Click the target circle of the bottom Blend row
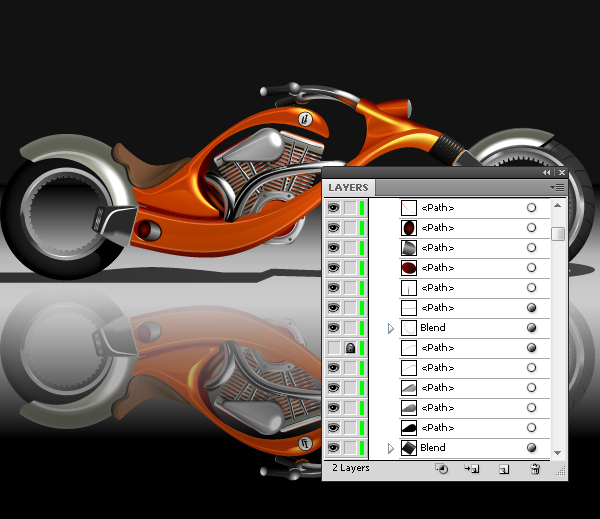Screen dimensions: 600x519 click(x=531, y=448)
